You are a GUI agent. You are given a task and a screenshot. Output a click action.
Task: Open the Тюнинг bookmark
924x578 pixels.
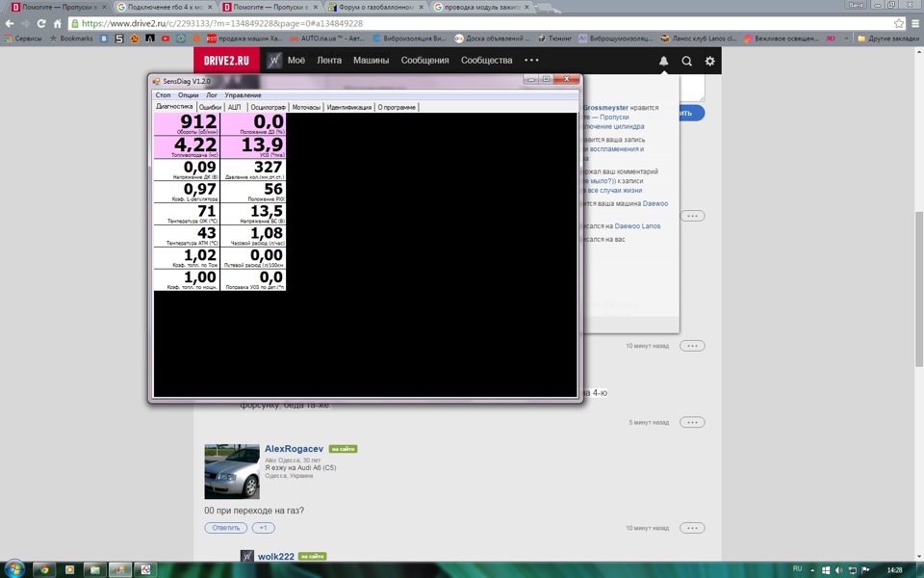tap(554, 39)
